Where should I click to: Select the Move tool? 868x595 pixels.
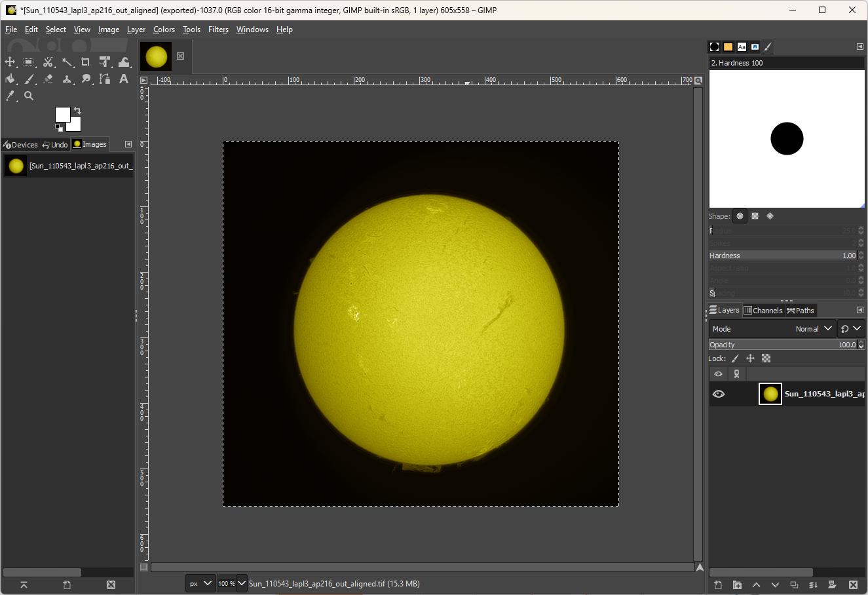pyautogui.click(x=10, y=62)
